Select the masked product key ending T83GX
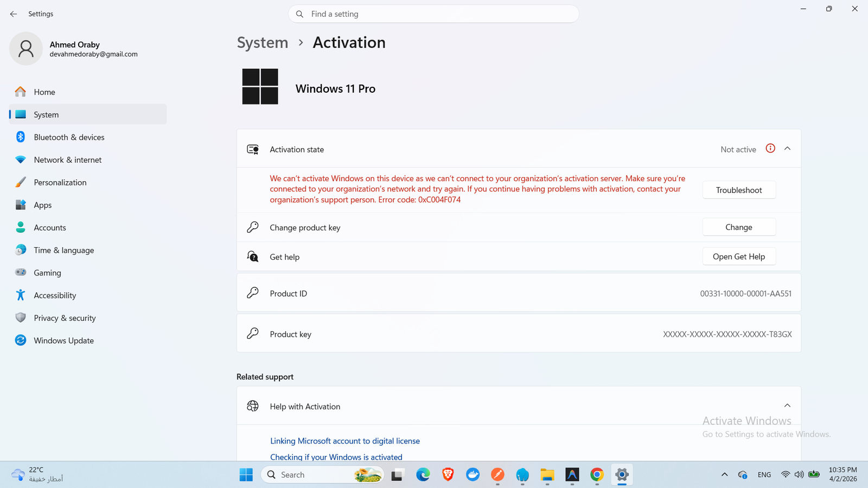Image resolution: width=868 pixels, height=488 pixels. click(x=727, y=334)
